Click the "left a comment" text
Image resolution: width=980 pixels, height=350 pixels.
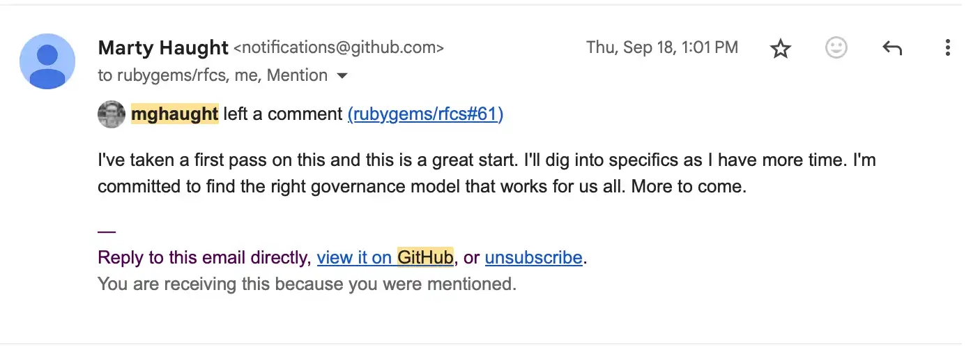pos(283,114)
